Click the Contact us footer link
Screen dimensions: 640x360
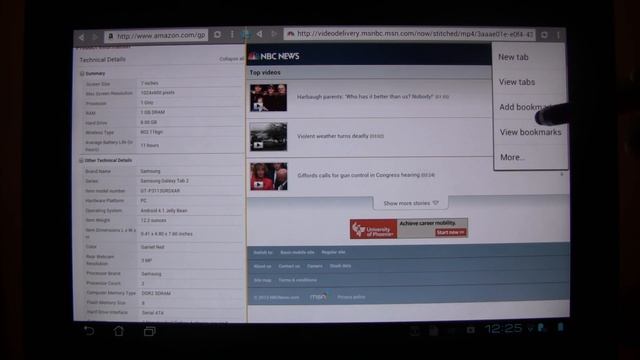[x=289, y=266]
